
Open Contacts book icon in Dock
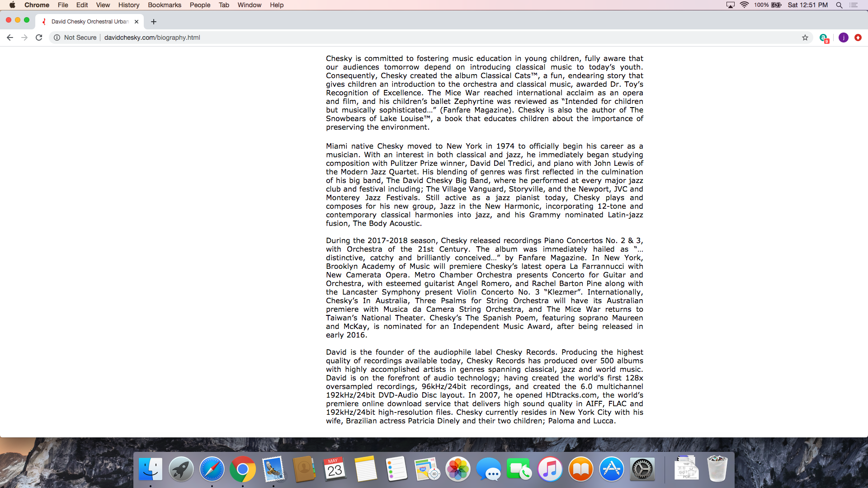click(x=304, y=469)
